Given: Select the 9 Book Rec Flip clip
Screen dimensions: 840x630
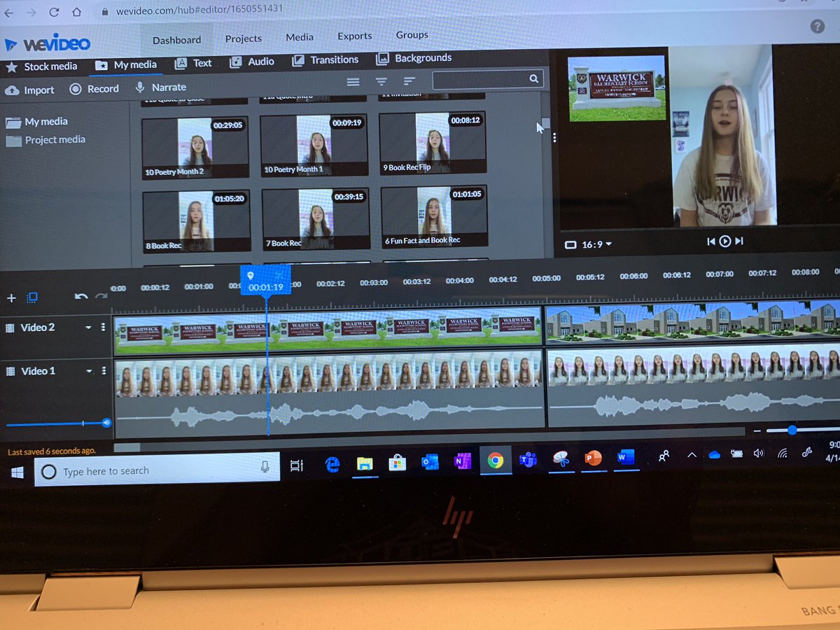Looking at the screenshot, I should [433, 143].
